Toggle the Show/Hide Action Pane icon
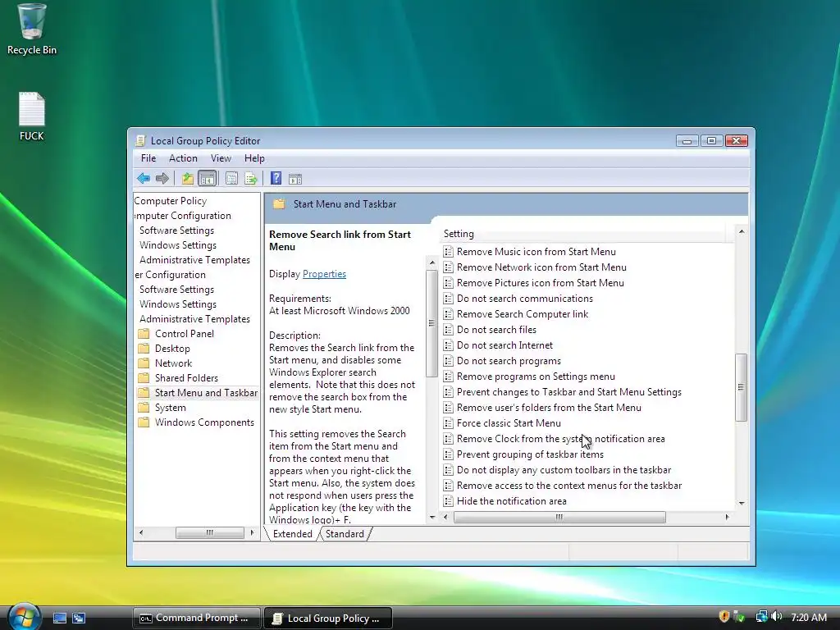Viewport: 840px width, 630px height. point(295,179)
